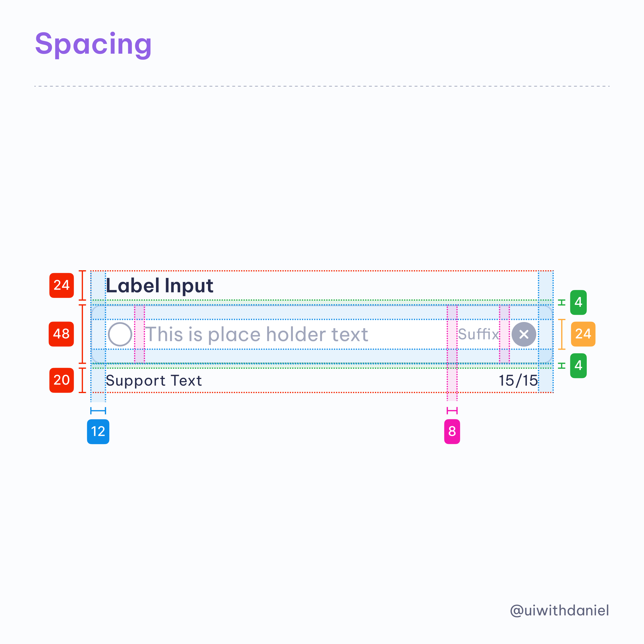Click the dashed divider line under Spacing
644x644 pixels.
click(322, 86)
